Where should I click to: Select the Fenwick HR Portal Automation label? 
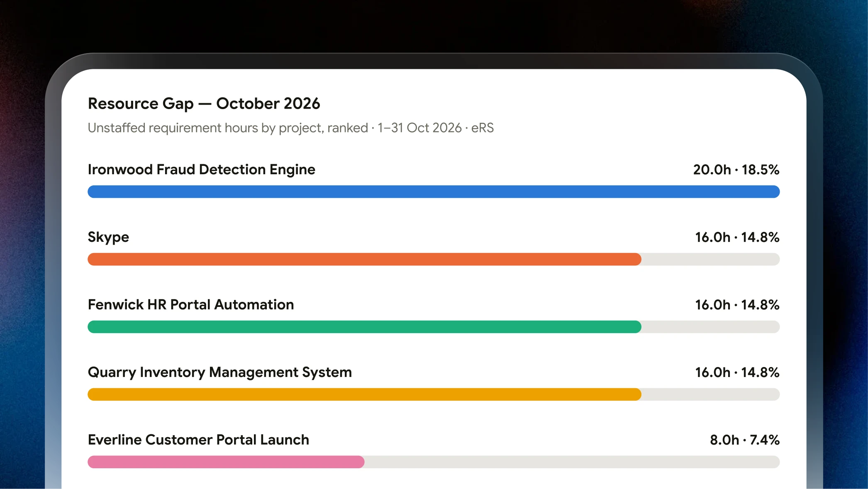[x=191, y=305]
